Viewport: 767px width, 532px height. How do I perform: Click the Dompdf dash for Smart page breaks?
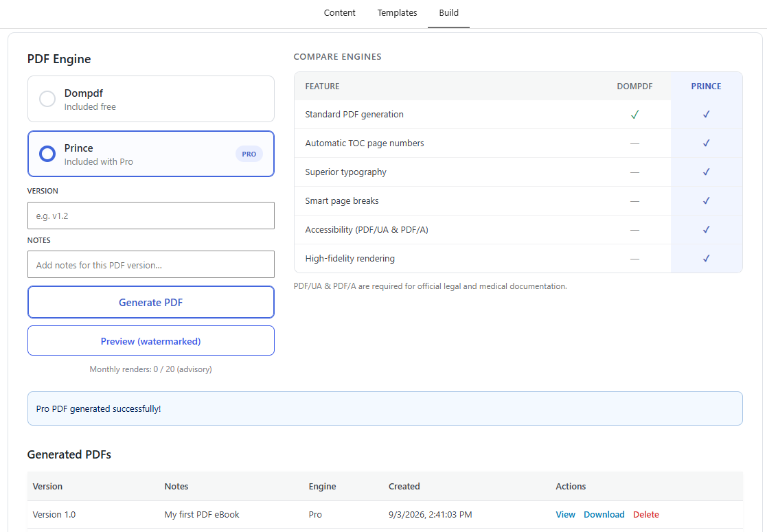point(634,201)
